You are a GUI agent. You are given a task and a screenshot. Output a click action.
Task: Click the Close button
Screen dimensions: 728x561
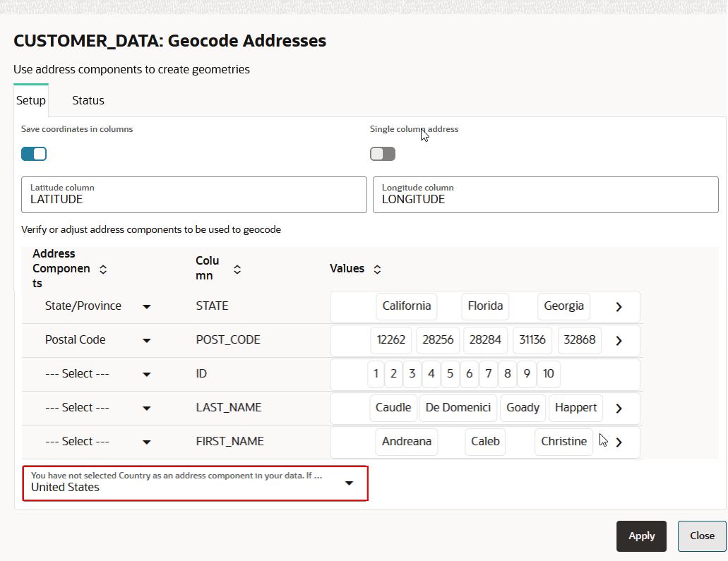point(701,536)
